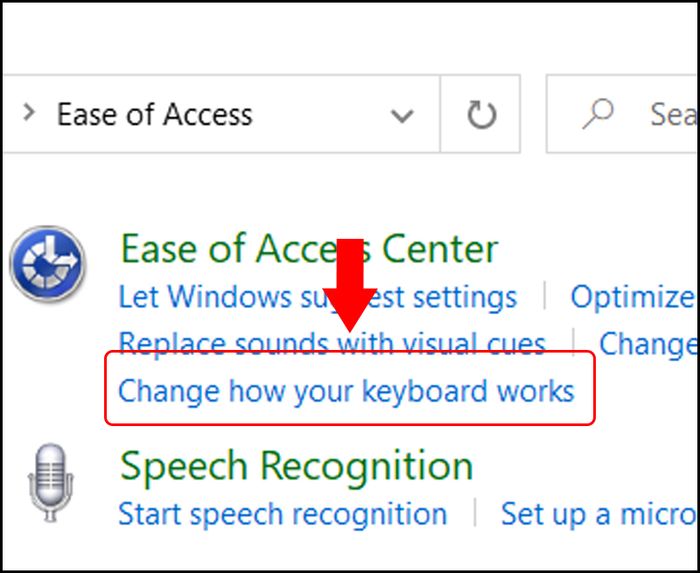Viewport: 700px width, 573px height.
Task: Focus the Control Panel search box
Action: coord(623,114)
